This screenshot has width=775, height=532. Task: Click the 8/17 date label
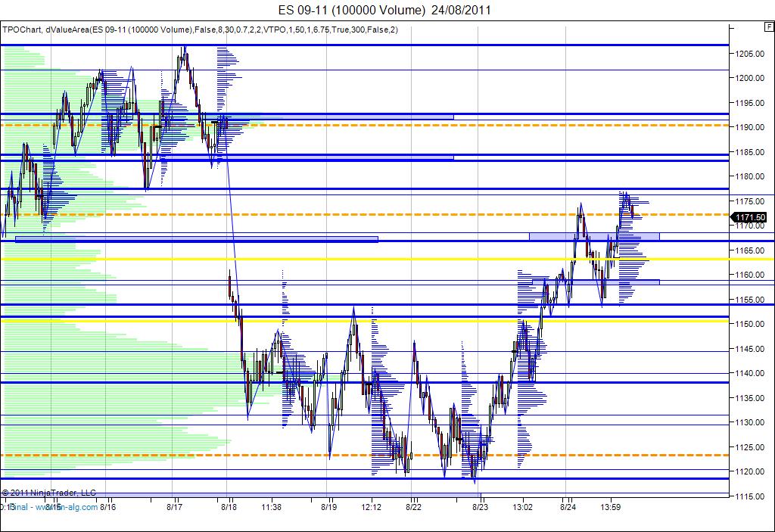(x=175, y=507)
